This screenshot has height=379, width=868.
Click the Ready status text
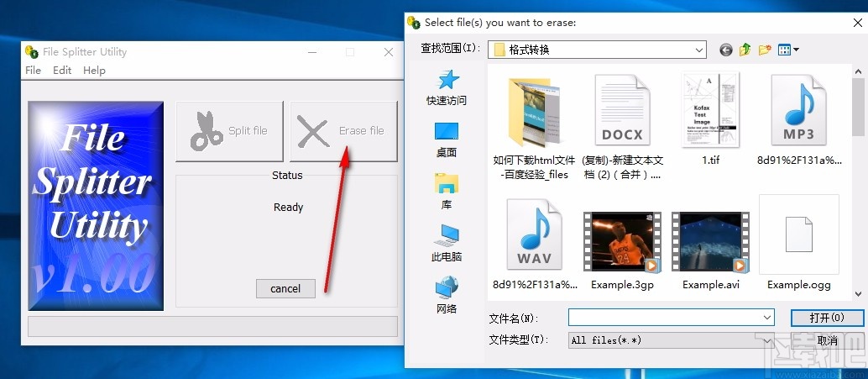289,208
